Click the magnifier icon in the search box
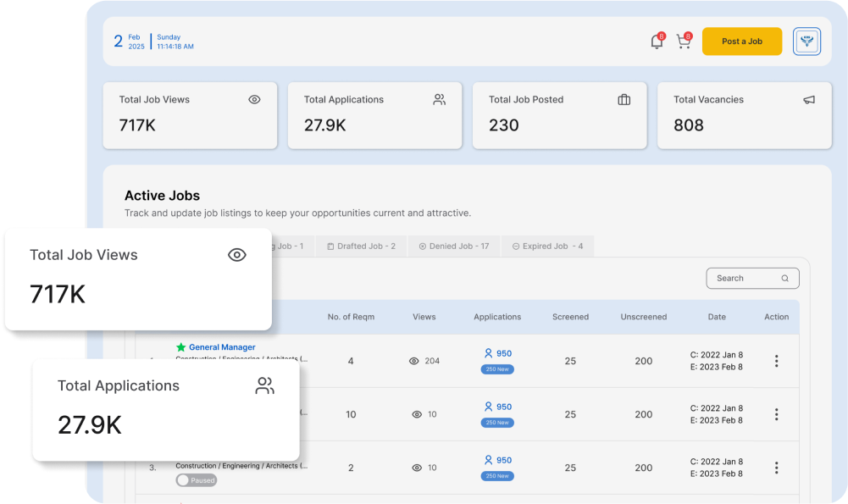Screen dimensions: 848x504 coord(785,278)
